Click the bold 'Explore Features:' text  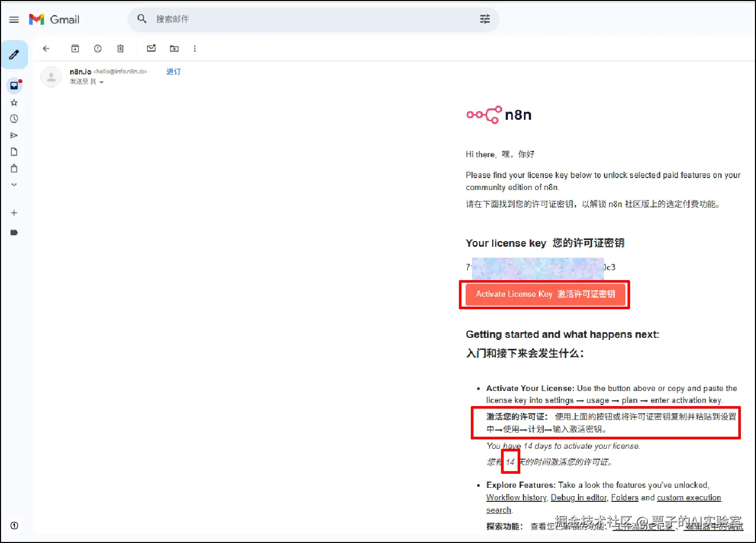[520, 485]
